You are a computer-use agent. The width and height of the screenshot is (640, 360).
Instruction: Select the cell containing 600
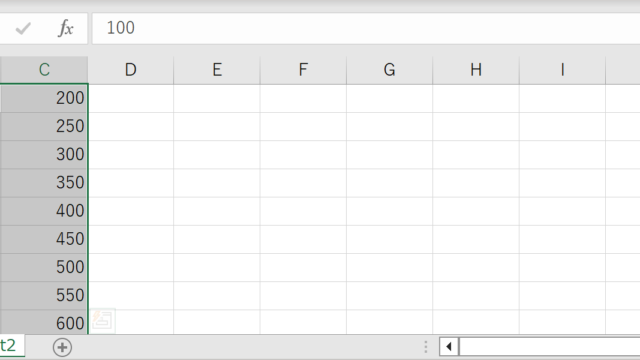click(44, 322)
